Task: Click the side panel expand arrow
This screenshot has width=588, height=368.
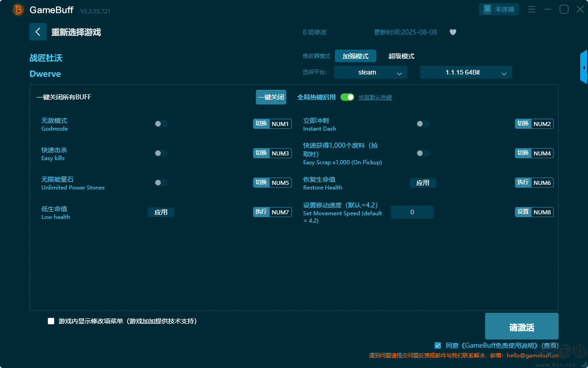Action: tap(584, 67)
